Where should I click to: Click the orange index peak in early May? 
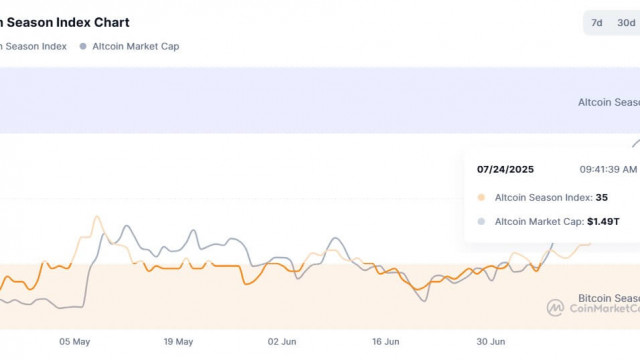(x=97, y=217)
